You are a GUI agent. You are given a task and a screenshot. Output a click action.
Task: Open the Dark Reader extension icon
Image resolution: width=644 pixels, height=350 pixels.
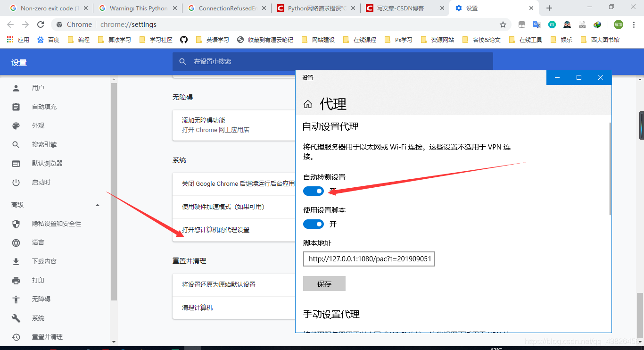pos(567,25)
